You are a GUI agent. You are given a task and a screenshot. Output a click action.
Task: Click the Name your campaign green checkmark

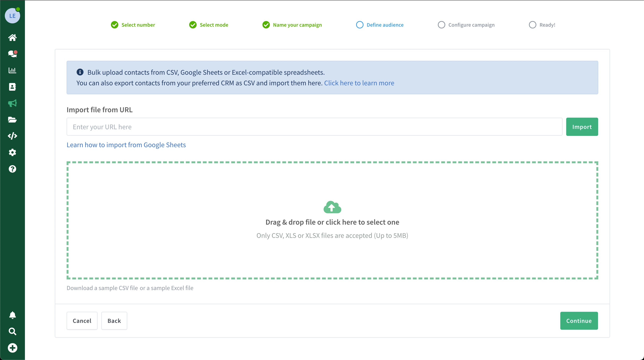[x=266, y=25]
